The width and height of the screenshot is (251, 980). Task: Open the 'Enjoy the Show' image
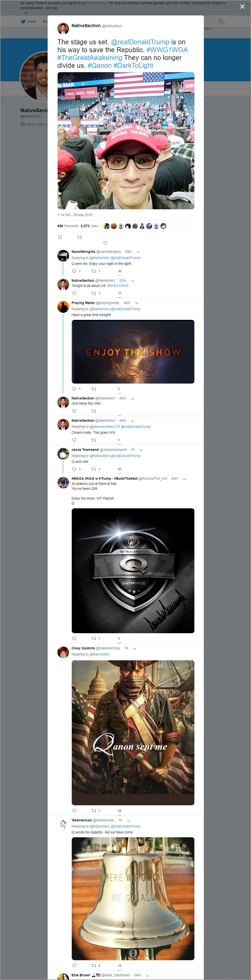point(133,351)
